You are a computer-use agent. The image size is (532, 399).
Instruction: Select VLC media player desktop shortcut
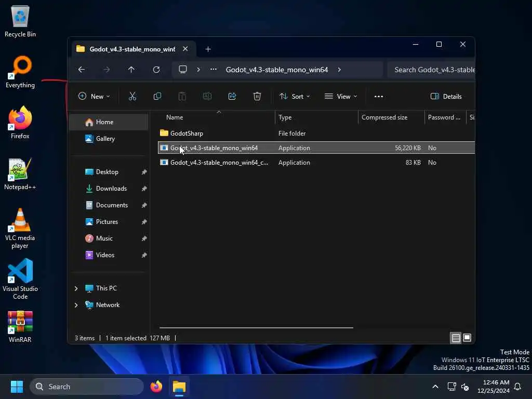pos(20,229)
